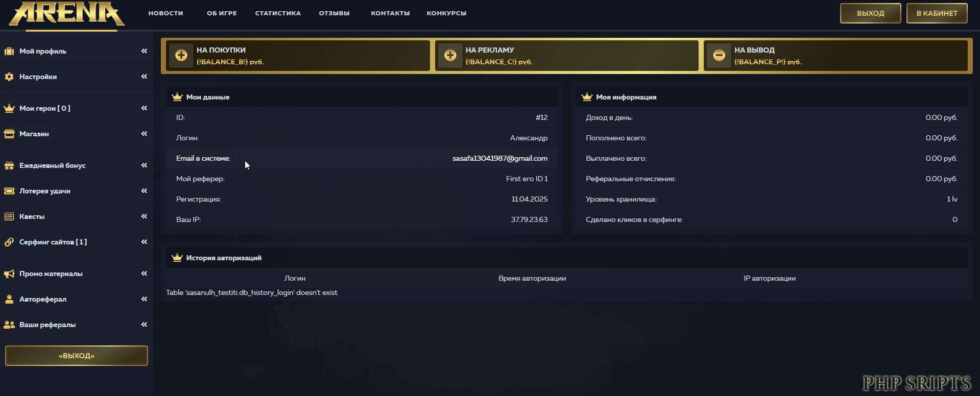The image size is (980, 396).
Task: Select the Авторефeрал sidebar entry
Action: tap(43, 299)
